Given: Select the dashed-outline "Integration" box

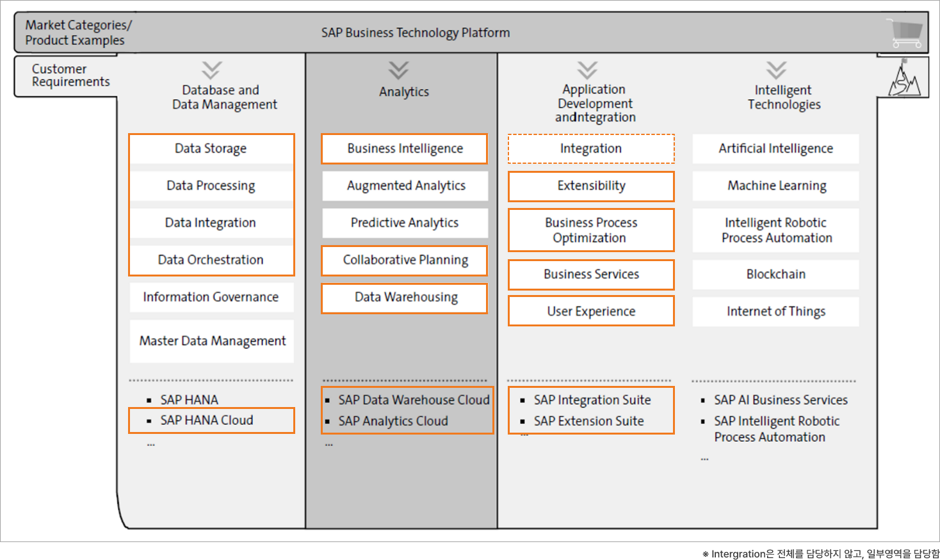Looking at the screenshot, I should (x=591, y=148).
